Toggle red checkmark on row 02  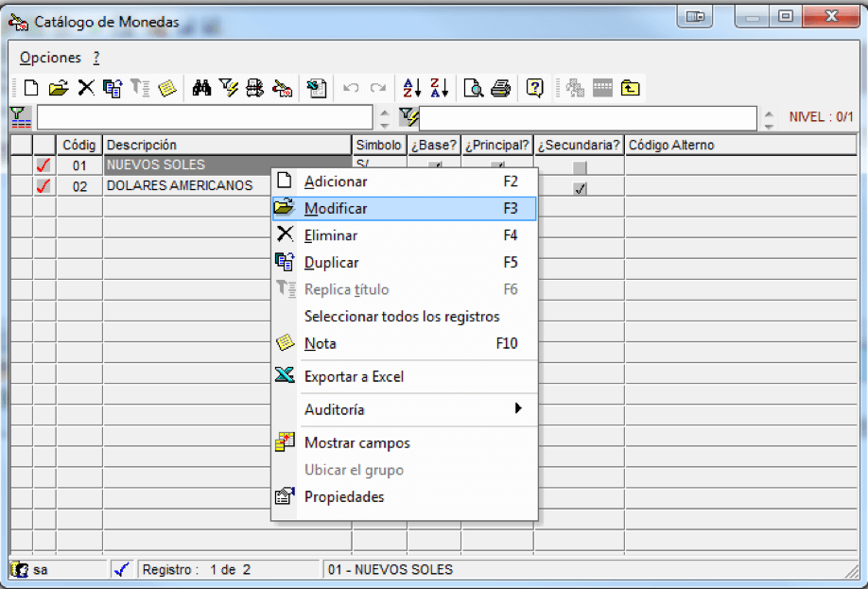[43, 186]
